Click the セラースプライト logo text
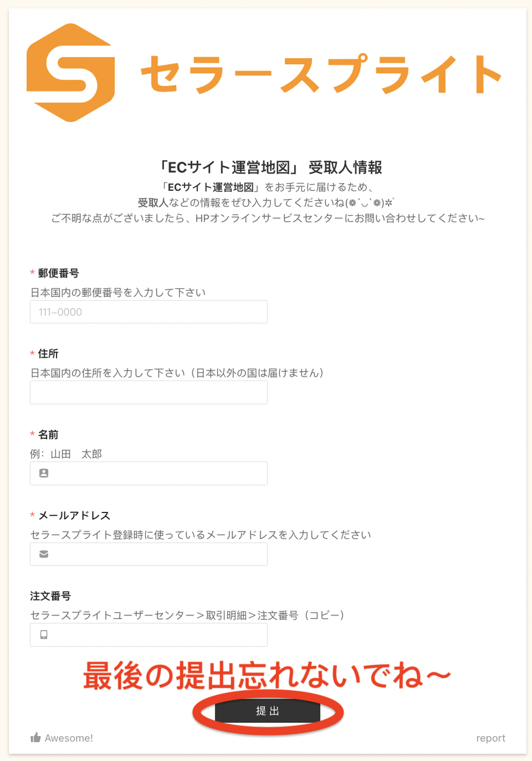The width and height of the screenshot is (532, 761). pyautogui.click(x=322, y=74)
